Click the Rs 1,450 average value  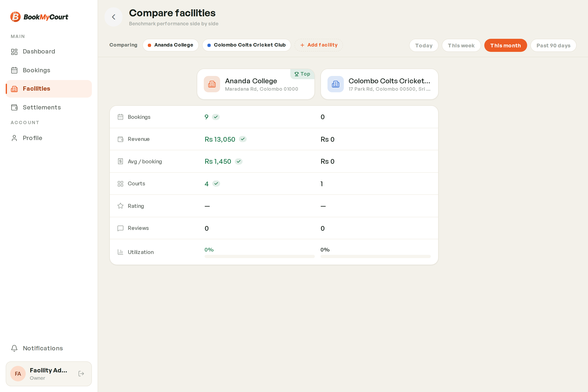coord(218,161)
